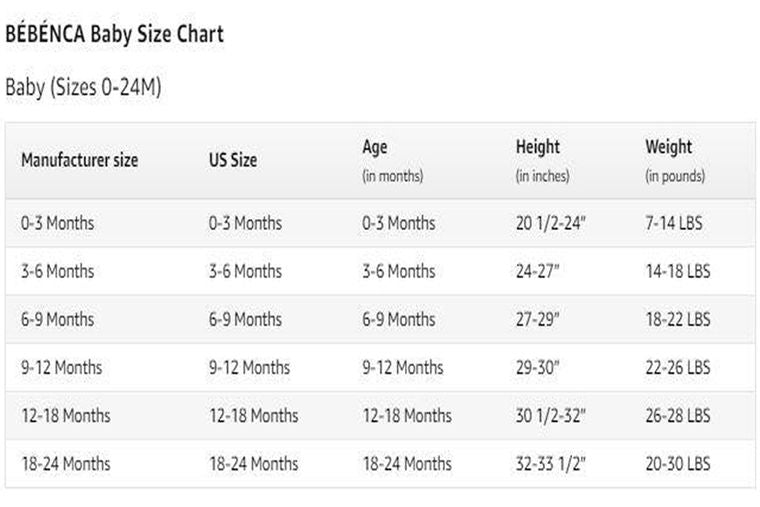Click the Age column header

click(x=374, y=147)
